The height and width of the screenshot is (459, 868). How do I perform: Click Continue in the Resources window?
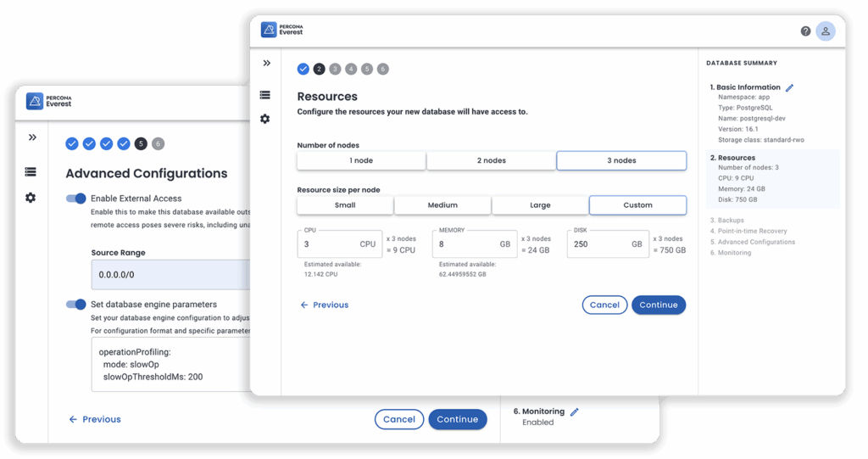(x=658, y=305)
